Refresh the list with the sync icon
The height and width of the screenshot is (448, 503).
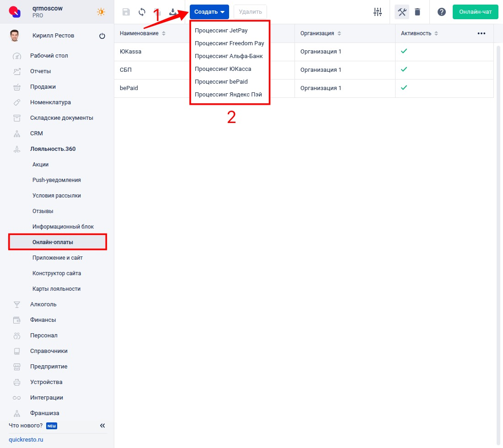[142, 12]
